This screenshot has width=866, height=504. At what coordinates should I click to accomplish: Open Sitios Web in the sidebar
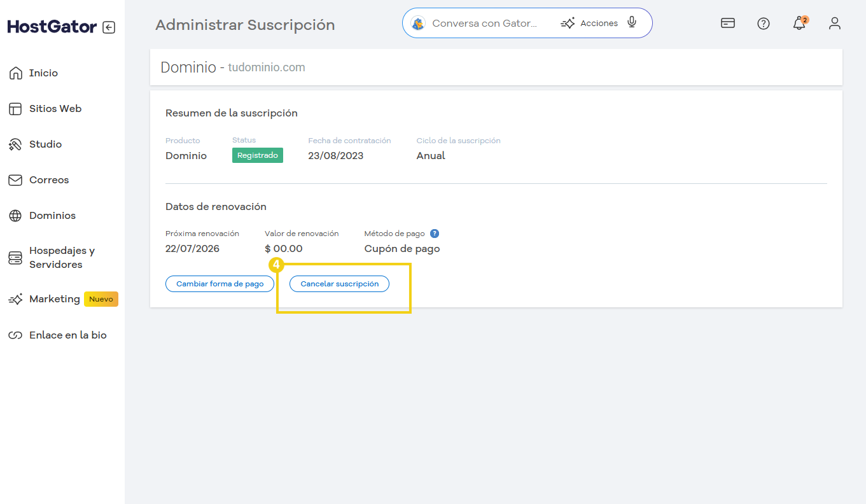coord(55,109)
